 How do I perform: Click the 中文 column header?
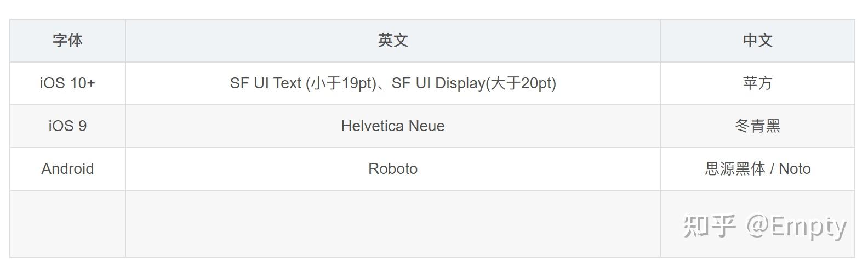coord(757,41)
